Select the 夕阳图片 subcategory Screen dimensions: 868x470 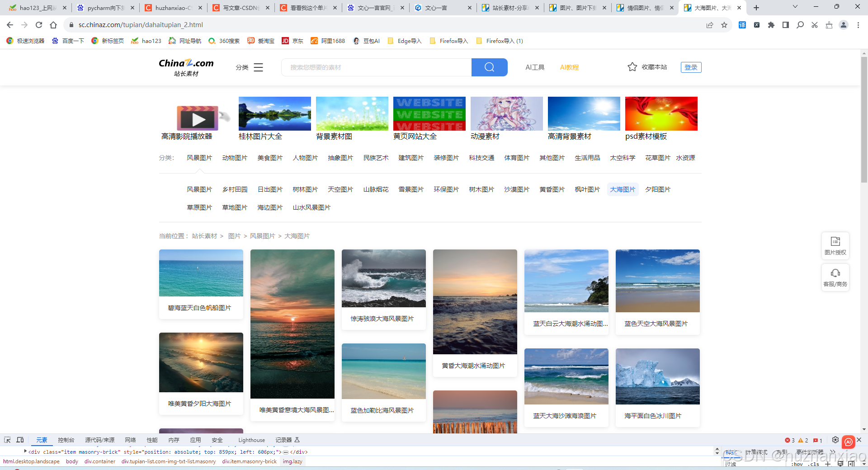[658, 189]
